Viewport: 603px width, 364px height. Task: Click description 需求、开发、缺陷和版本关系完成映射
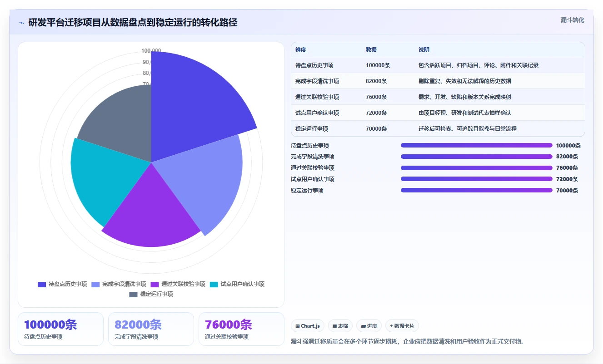[x=465, y=97]
